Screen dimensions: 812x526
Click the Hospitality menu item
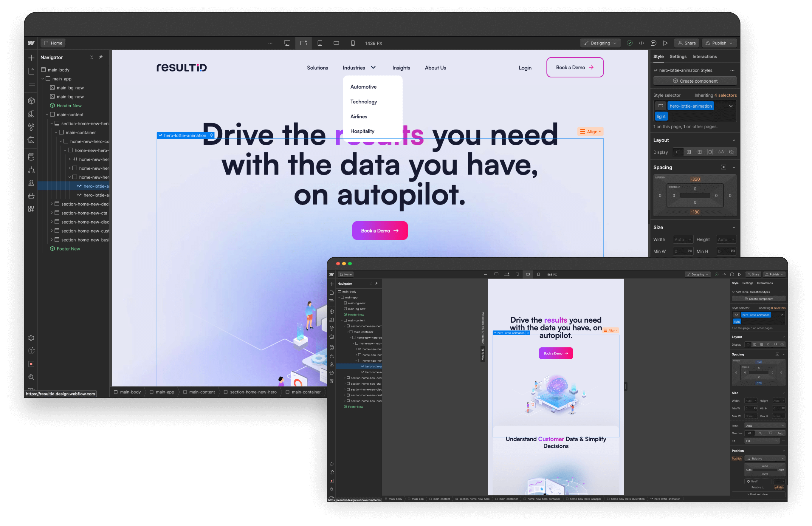pos(362,131)
